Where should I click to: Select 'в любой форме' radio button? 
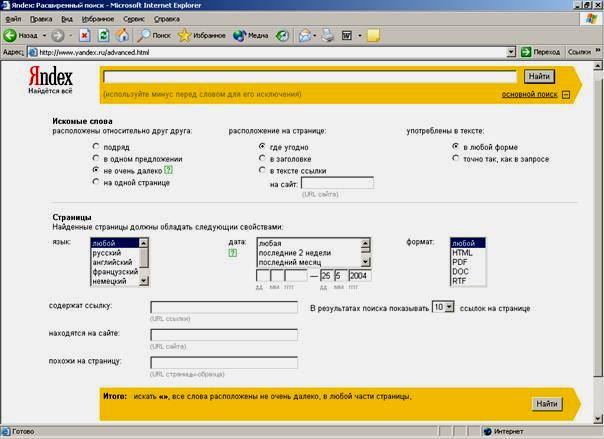(456, 146)
